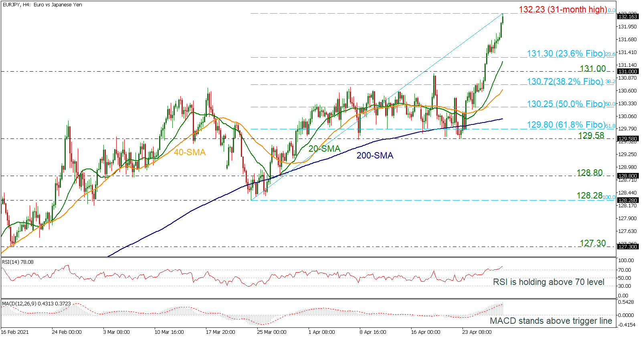Select the 131.000 price axis tag

628,72
